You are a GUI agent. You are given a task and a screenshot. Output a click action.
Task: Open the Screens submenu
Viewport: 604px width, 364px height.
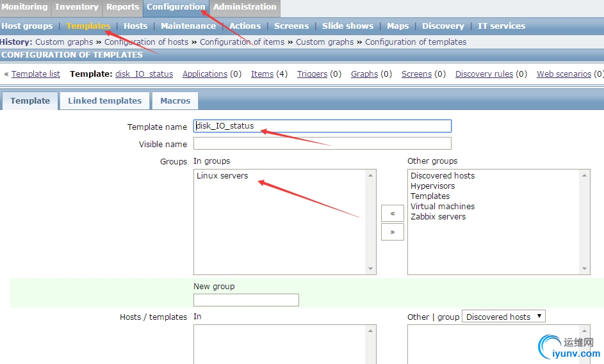point(291,26)
